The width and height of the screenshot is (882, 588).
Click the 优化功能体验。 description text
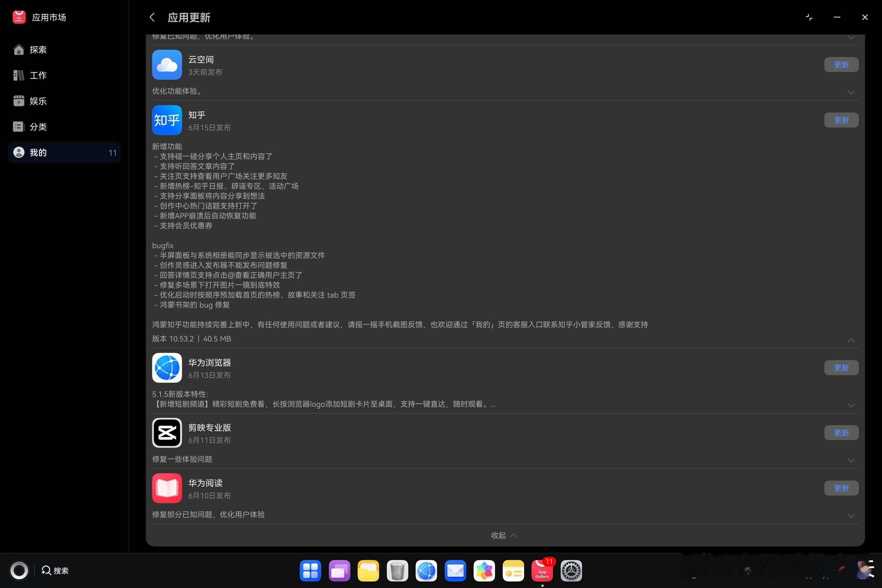pyautogui.click(x=177, y=91)
